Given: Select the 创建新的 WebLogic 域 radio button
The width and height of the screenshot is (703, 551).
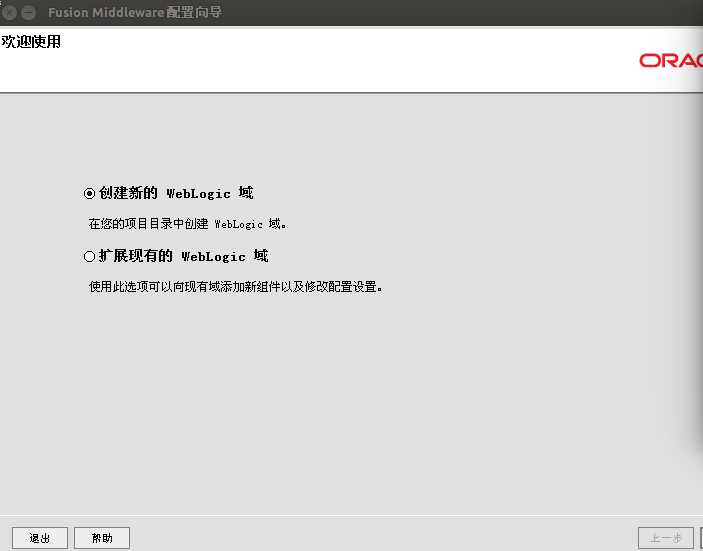Looking at the screenshot, I should [x=89, y=193].
